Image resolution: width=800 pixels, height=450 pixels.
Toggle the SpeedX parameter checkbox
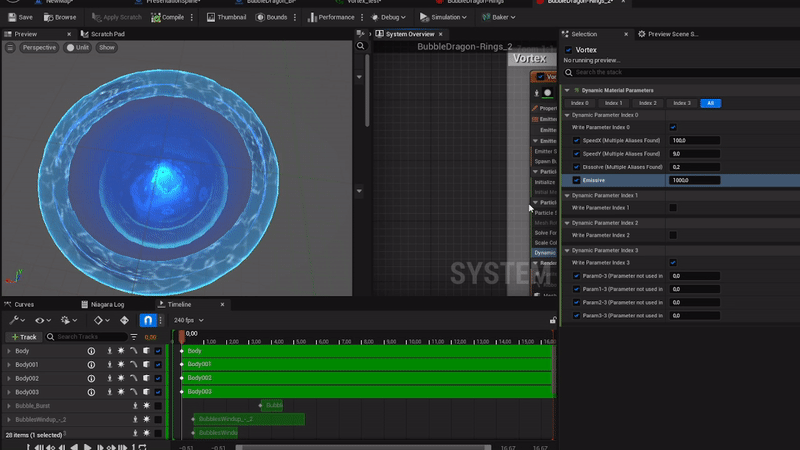pyautogui.click(x=577, y=140)
